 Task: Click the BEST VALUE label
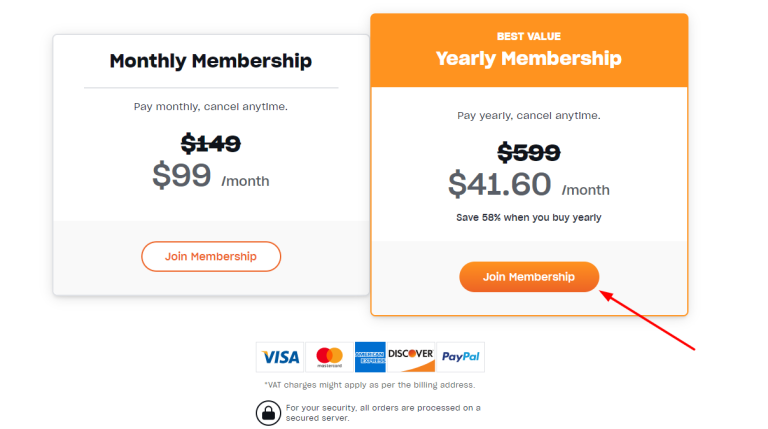pyautogui.click(x=529, y=36)
